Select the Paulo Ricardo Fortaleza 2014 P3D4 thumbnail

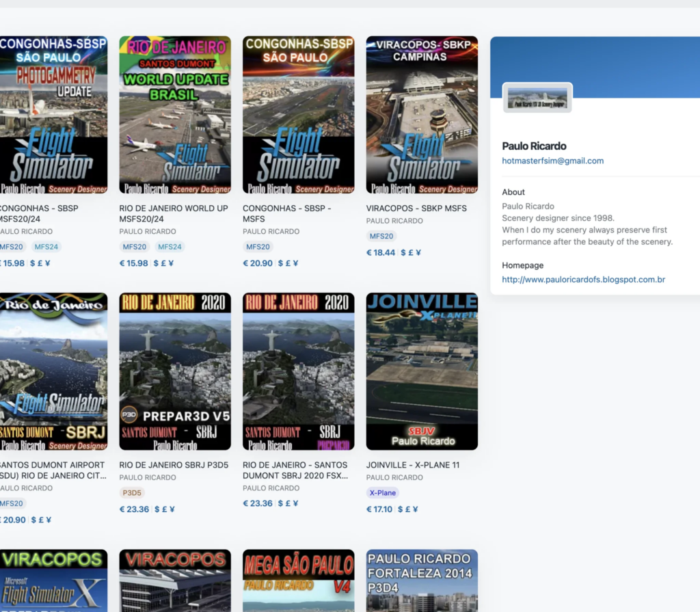(x=422, y=581)
